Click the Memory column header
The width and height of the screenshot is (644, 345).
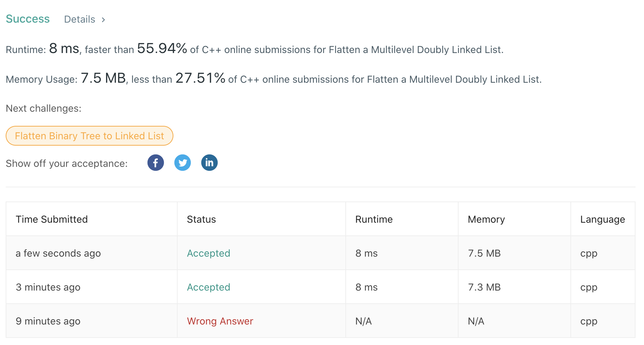click(486, 220)
